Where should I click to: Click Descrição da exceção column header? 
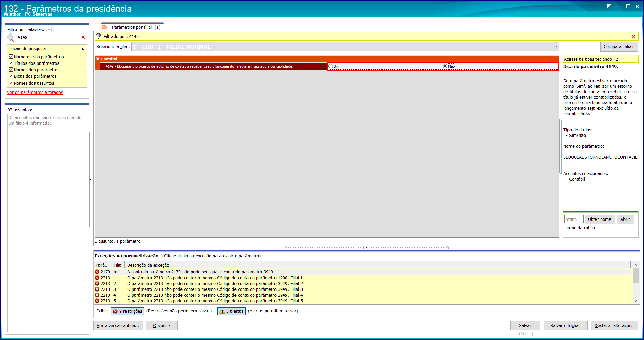click(377, 265)
